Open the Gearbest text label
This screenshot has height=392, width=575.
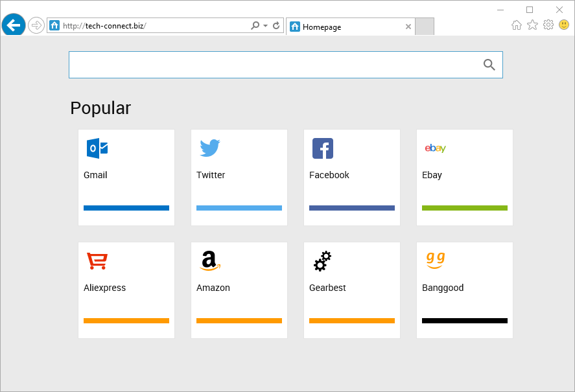tap(327, 288)
